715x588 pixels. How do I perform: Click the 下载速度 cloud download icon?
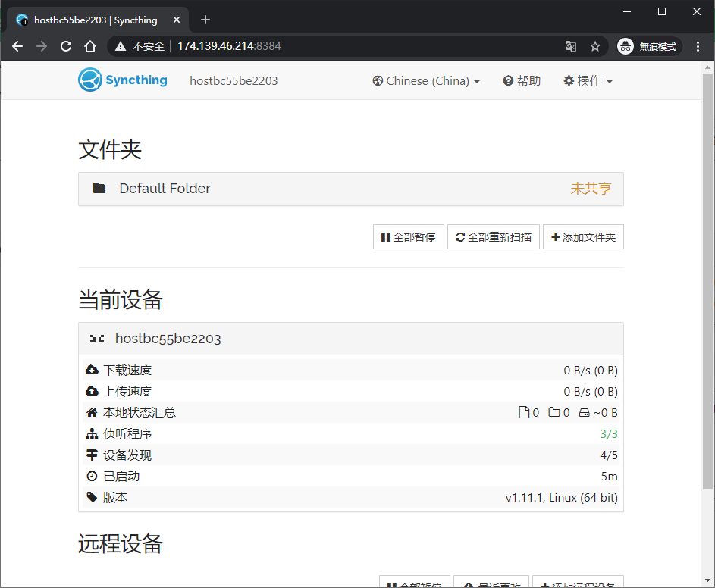tap(92, 370)
